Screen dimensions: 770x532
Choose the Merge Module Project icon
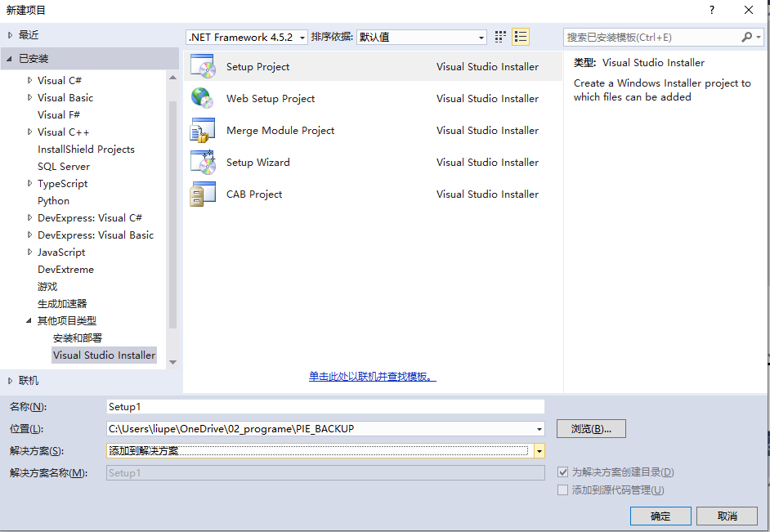(x=203, y=130)
